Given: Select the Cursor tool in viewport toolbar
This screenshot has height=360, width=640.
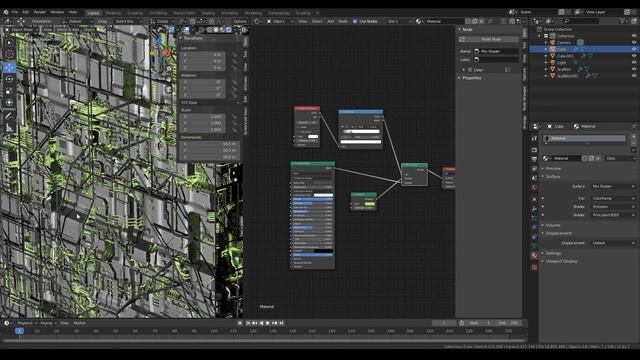Looking at the screenshot, I should [x=9, y=54].
